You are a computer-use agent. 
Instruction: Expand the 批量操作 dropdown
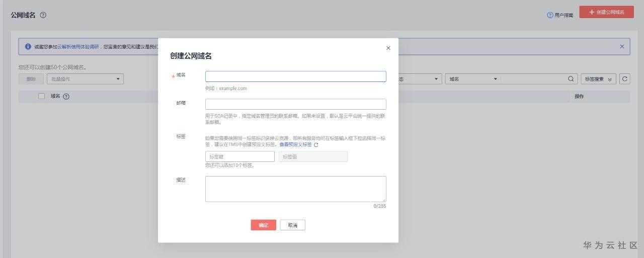tap(85, 79)
